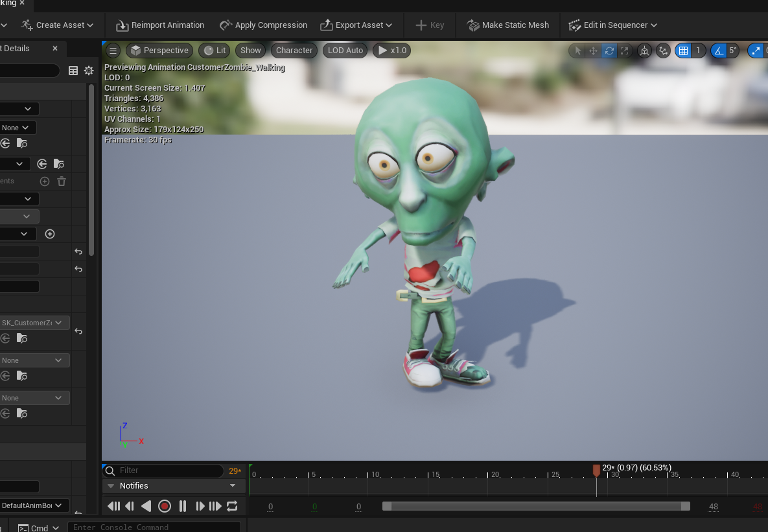The width and height of the screenshot is (768, 532).
Task: Toggle grid snapping on or off
Action: 683,51
